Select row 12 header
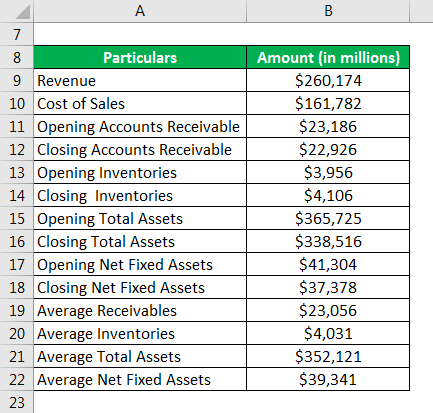 pos(17,149)
